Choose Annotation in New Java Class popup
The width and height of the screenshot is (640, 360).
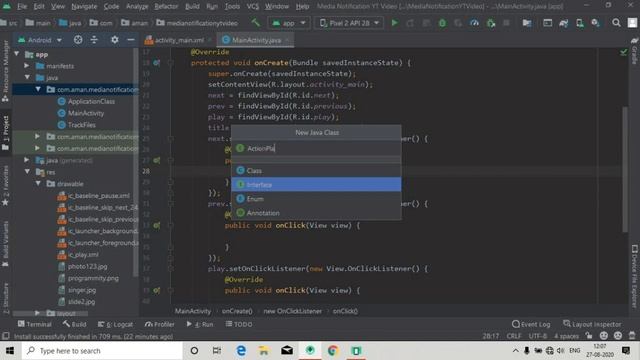pos(316,213)
